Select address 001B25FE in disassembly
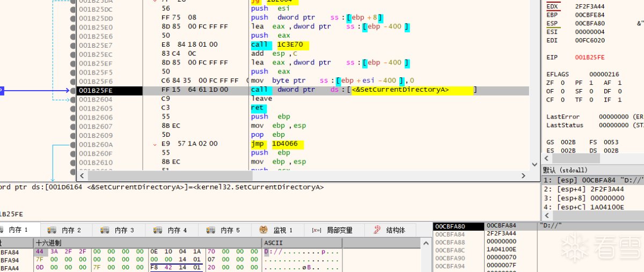Viewport: 644px width, 272px height. 96,91
